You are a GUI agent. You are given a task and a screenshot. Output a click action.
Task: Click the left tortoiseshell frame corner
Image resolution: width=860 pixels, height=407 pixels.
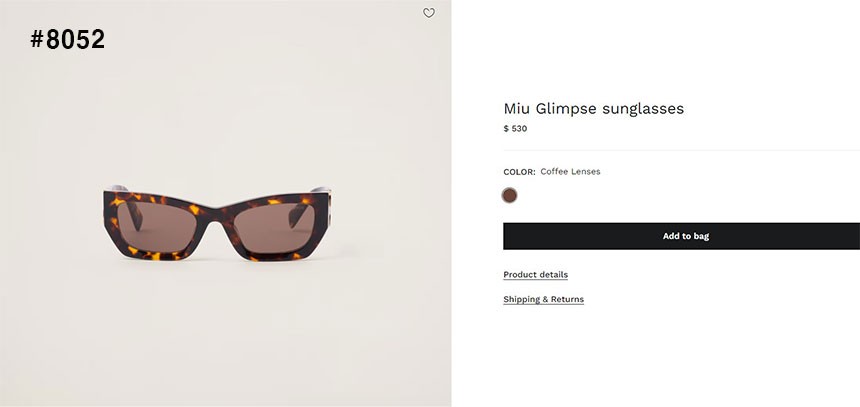point(113,212)
